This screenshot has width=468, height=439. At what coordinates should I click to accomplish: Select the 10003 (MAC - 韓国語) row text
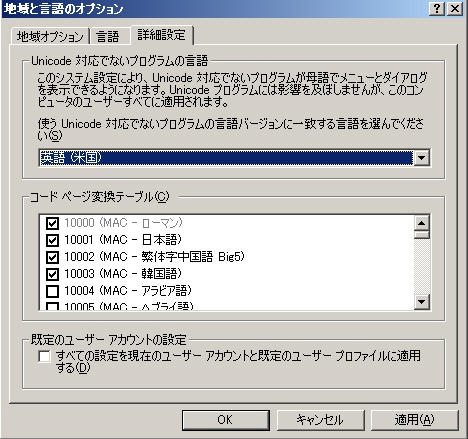pyautogui.click(x=123, y=274)
